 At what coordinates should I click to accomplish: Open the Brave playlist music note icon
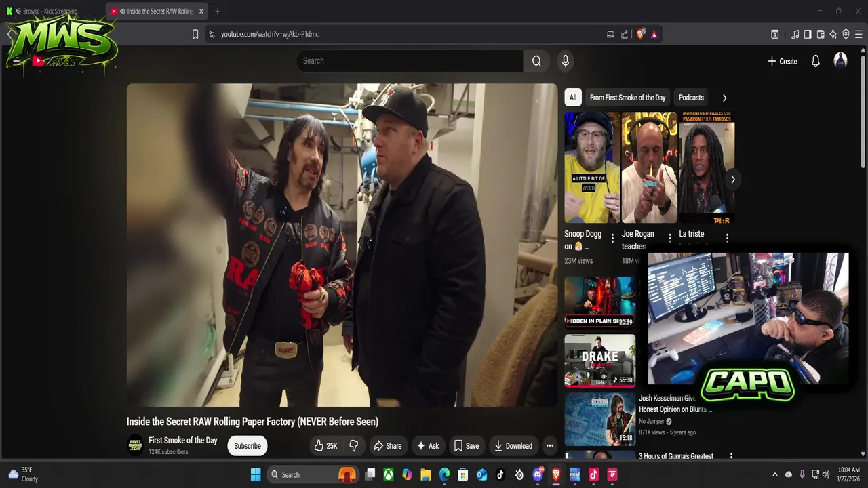pyautogui.click(x=795, y=34)
